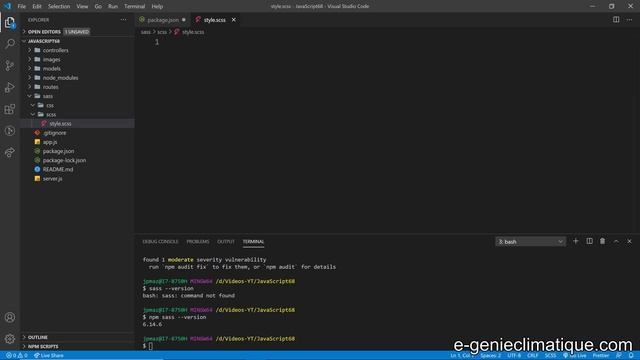
Task: Split the terminal panel
Action: [x=589, y=241]
